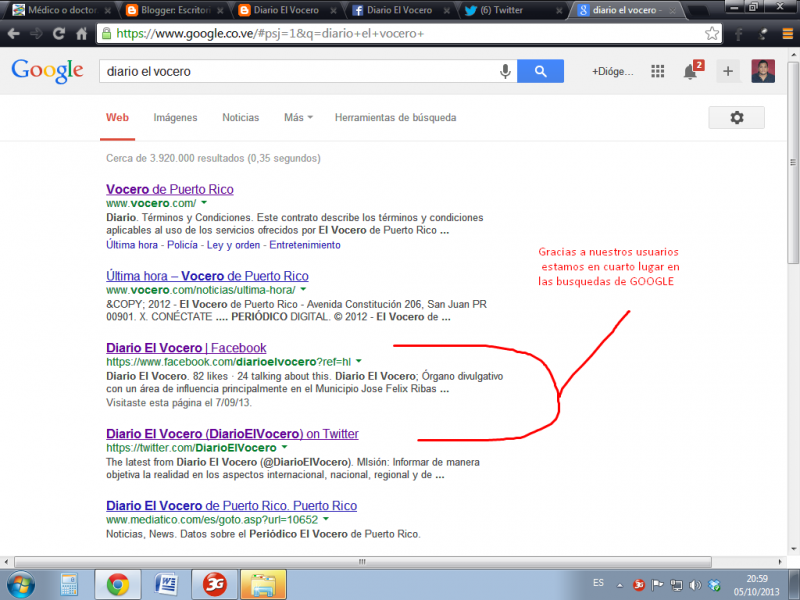
Task: Reload the page with the refresh icon
Action: click(x=59, y=34)
